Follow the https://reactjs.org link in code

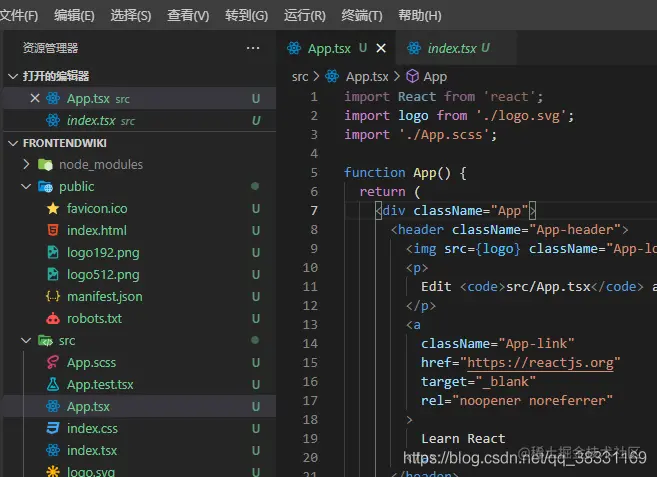click(540, 363)
